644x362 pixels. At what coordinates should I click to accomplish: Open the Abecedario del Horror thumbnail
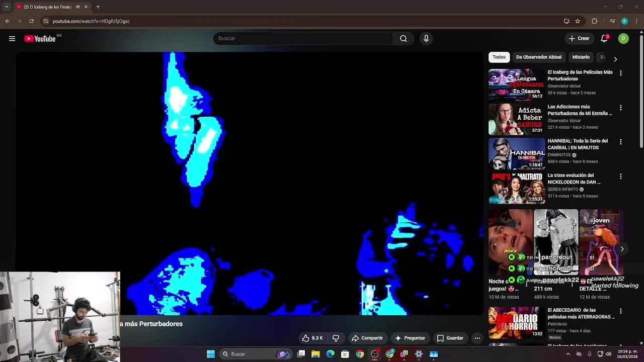tap(516, 322)
